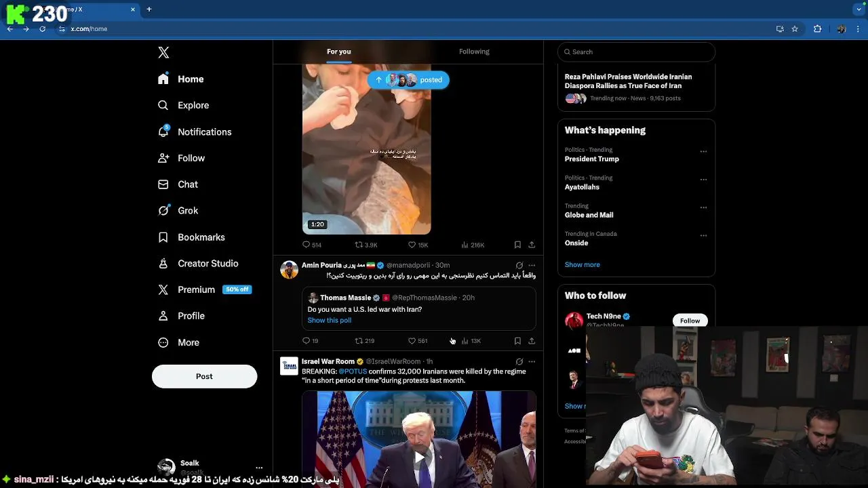Bookmark this page with the star icon
The image size is (868, 488).
point(795,29)
